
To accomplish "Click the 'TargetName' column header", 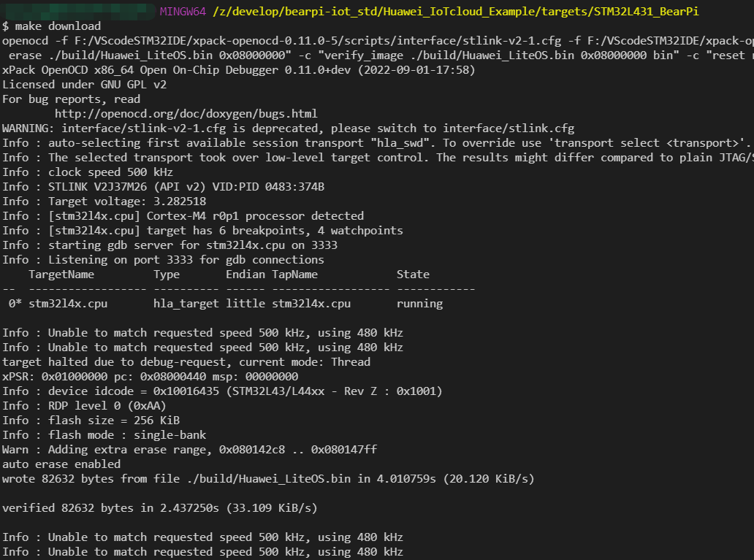I will (61, 275).
